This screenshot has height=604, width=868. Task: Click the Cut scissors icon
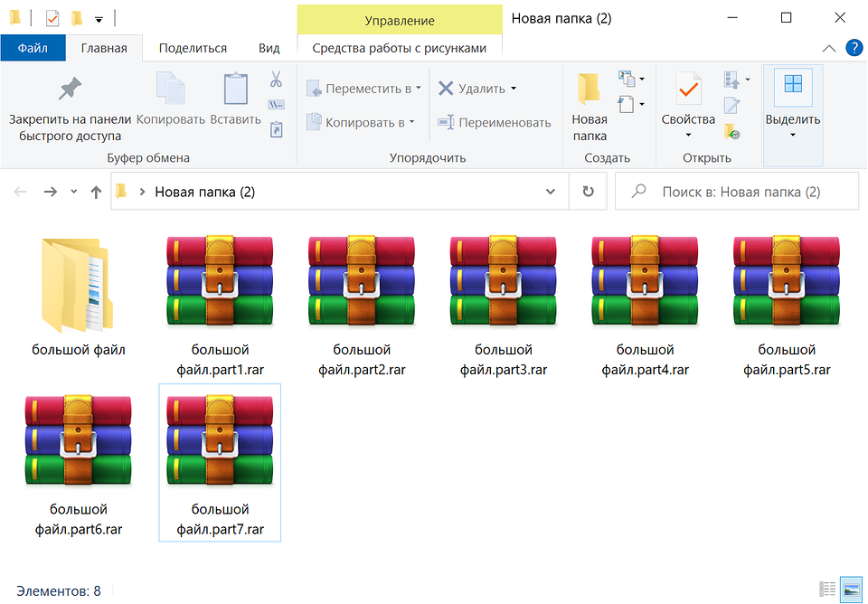point(276,80)
